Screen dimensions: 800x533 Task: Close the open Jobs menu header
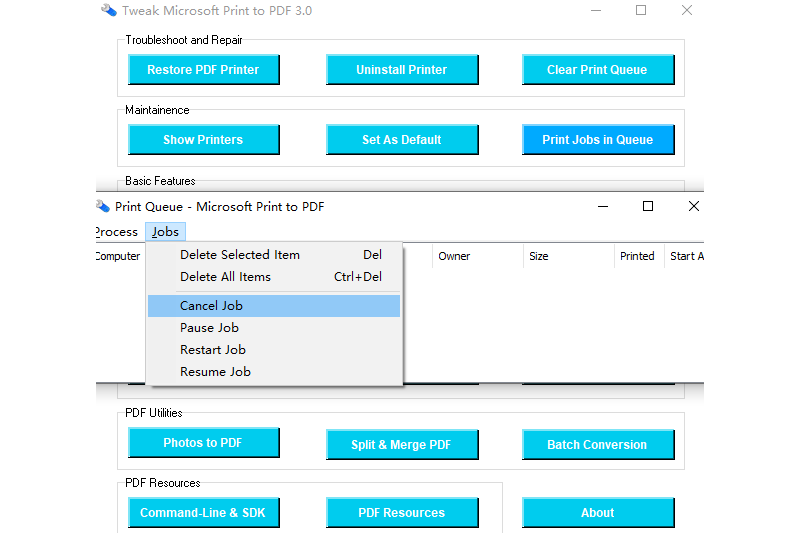[x=165, y=232]
